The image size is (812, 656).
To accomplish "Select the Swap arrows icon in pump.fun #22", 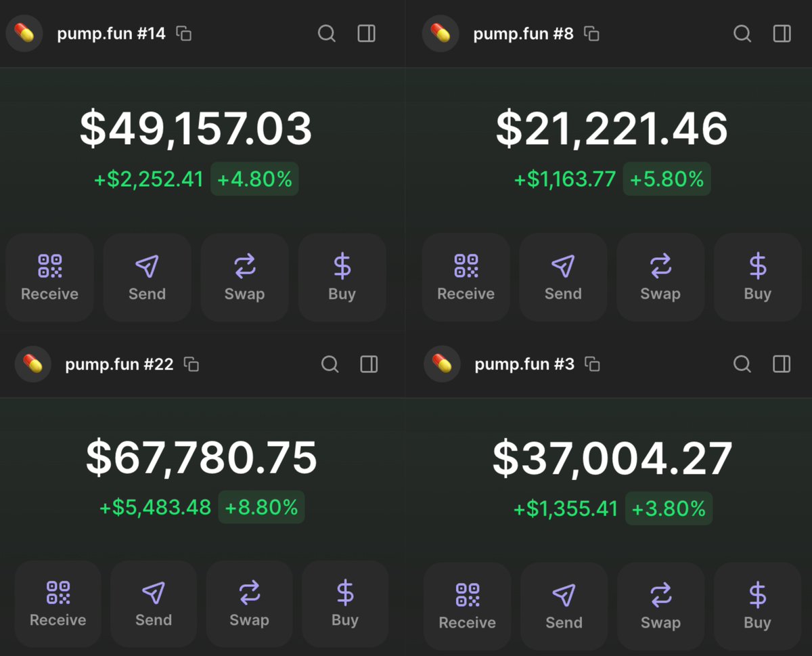I will (x=249, y=594).
